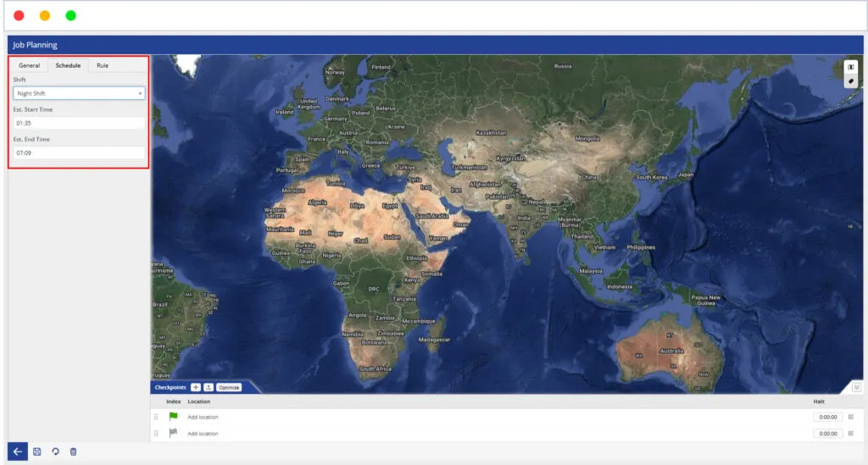Select the Schedule tab
868x465 pixels.
pos(68,65)
